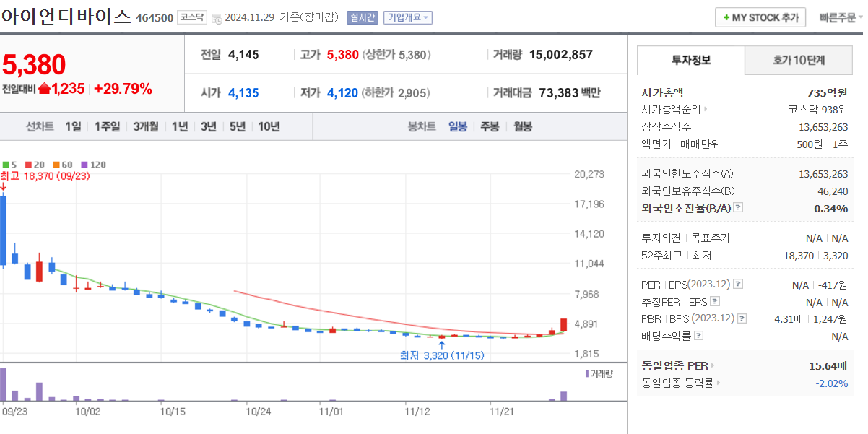868x434 pixels.
Task: Click the 시가총액 value 735억원
Action: click(828, 92)
